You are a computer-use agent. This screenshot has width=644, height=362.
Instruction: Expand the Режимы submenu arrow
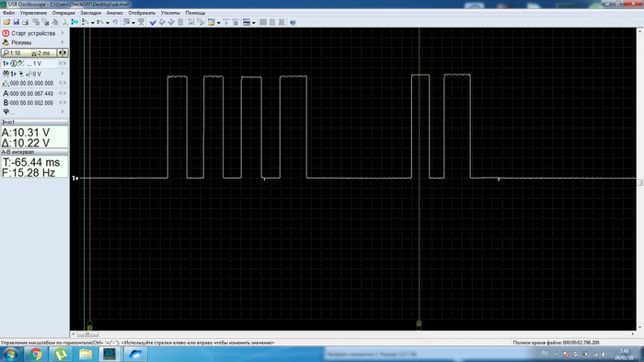pyautogui.click(x=63, y=42)
